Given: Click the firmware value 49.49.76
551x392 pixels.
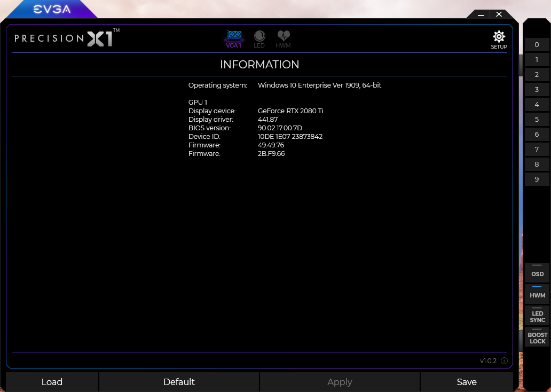Looking at the screenshot, I should (271, 145).
